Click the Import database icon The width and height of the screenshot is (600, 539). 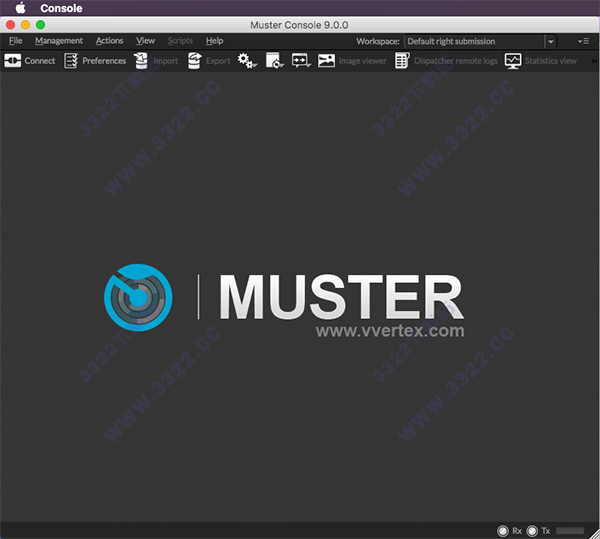tap(141, 61)
